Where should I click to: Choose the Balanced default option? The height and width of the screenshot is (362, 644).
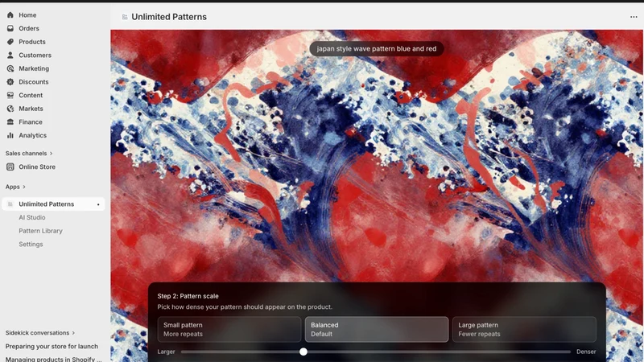(377, 329)
